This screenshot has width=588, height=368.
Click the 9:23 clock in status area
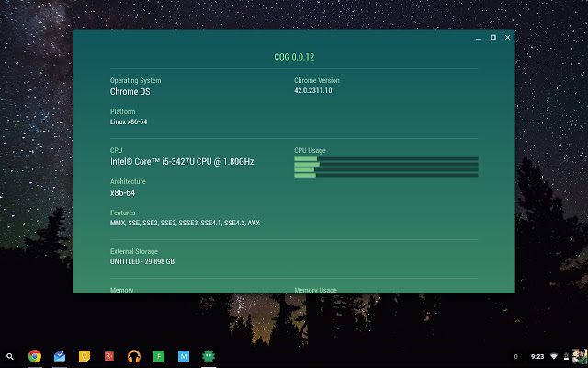pos(537,356)
